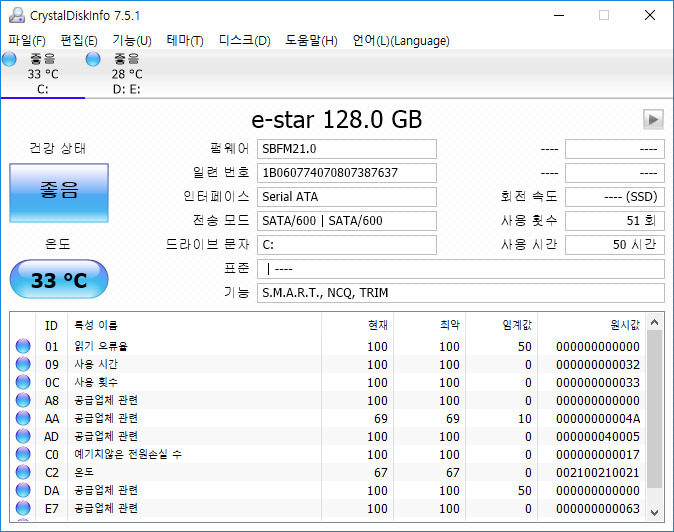Click raw value 000000040005

tap(598, 437)
